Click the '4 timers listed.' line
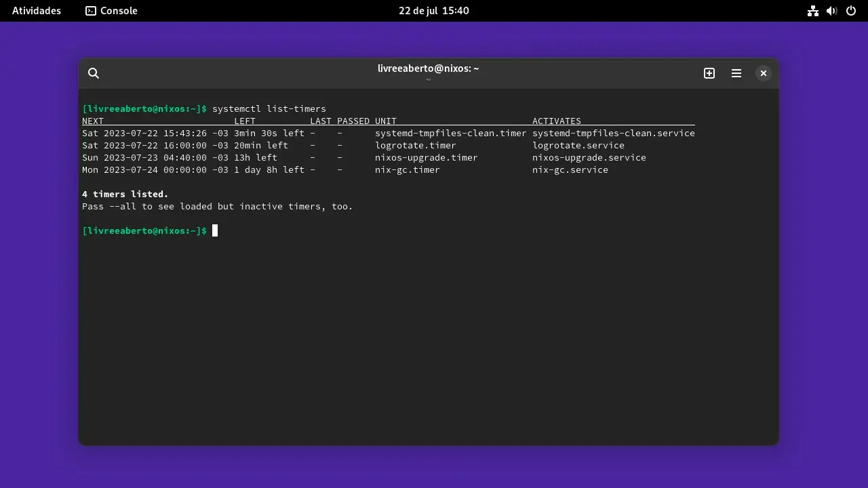Viewport: 868px width, 488px height. 125,195
